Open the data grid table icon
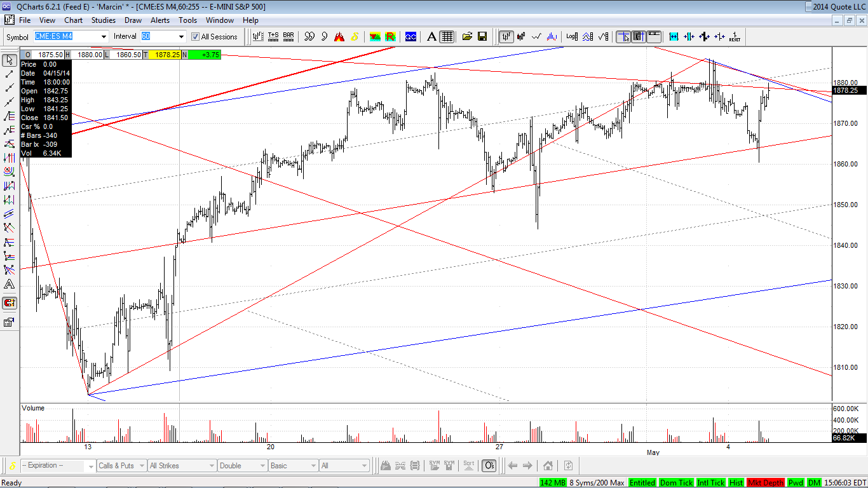The height and width of the screenshot is (488, 868). tap(447, 37)
